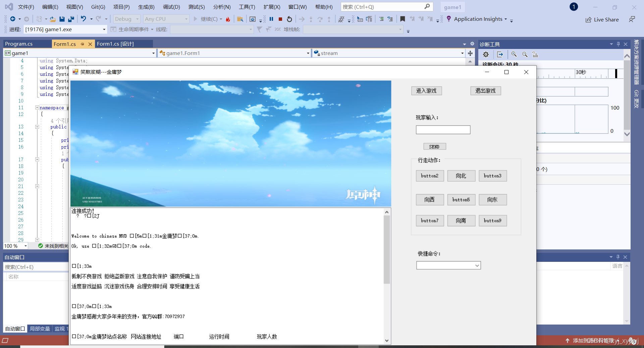Click the 向西 direction button
This screenshot has width=644, height=348.
(430, 200)
